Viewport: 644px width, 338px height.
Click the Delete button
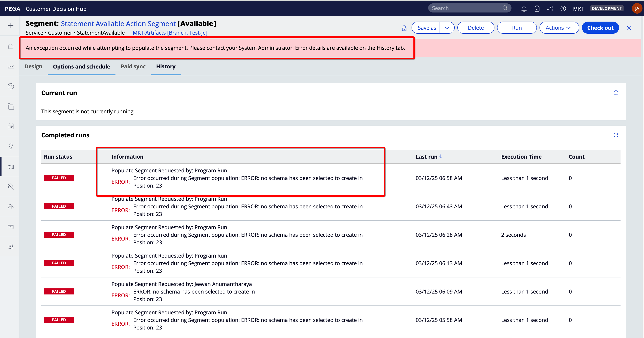click(x=476, y=28)
